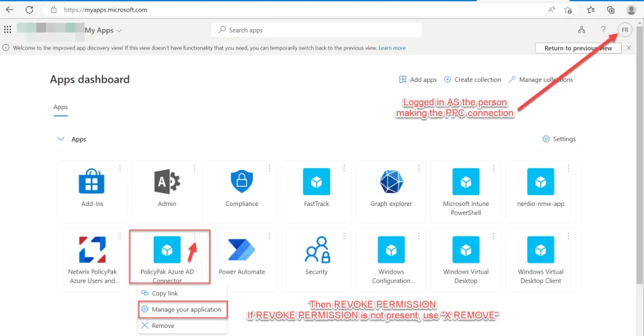The height and width of the screenshot is (336, 644).
Task: Click Create collection
Action: [x=472, y=80]
